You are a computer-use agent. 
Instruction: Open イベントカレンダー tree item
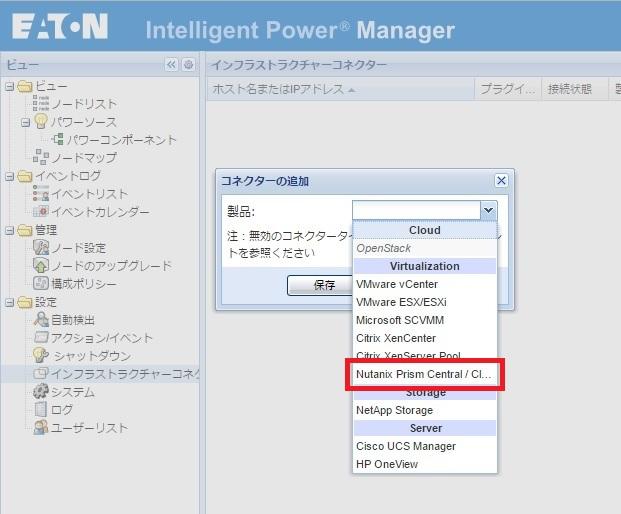(x=100, y=212)
